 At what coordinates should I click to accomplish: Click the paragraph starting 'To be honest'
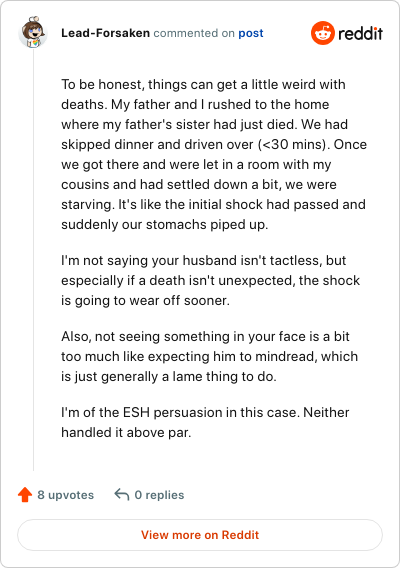pos(214,154)
